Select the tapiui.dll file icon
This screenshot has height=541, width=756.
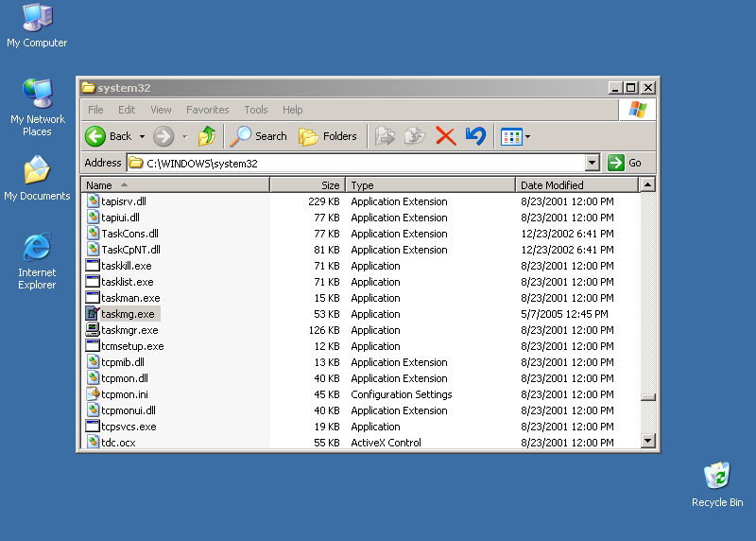coord(93,218)
